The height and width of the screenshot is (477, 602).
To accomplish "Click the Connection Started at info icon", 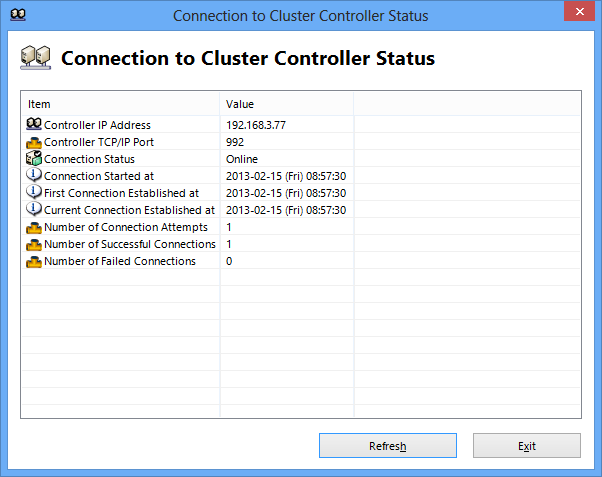I will pyautogui.click(x=34, y=176).
